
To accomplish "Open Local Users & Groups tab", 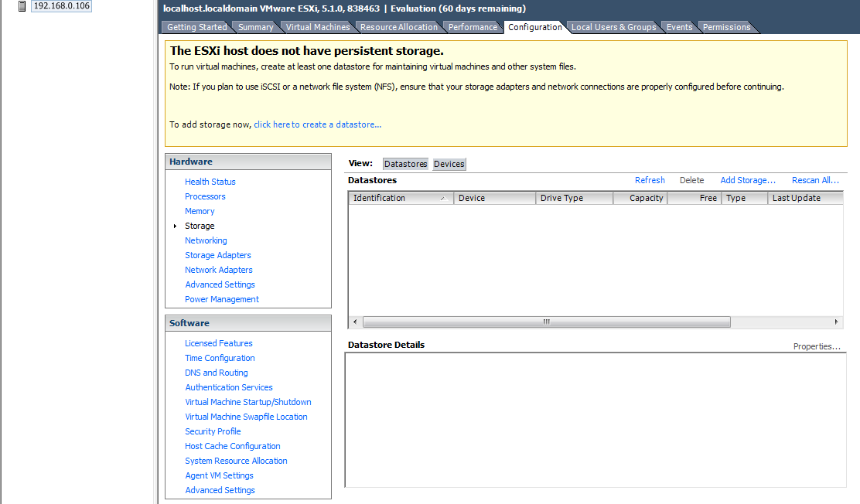I will pyautogui.click(x=614, y=27).
